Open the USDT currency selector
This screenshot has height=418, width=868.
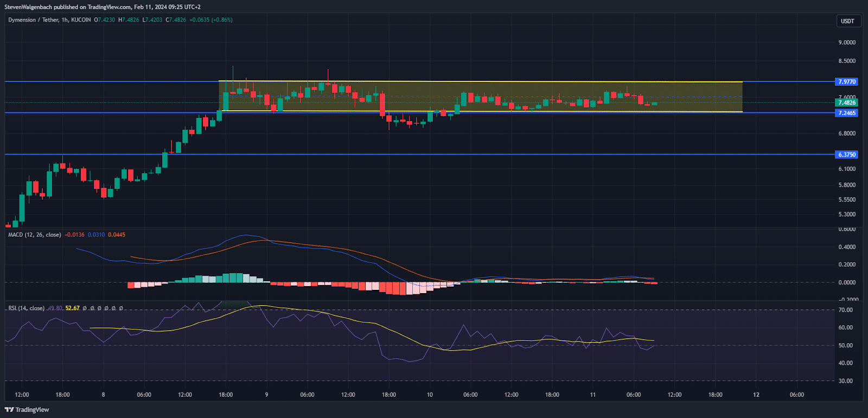click(x=847, y=21)
